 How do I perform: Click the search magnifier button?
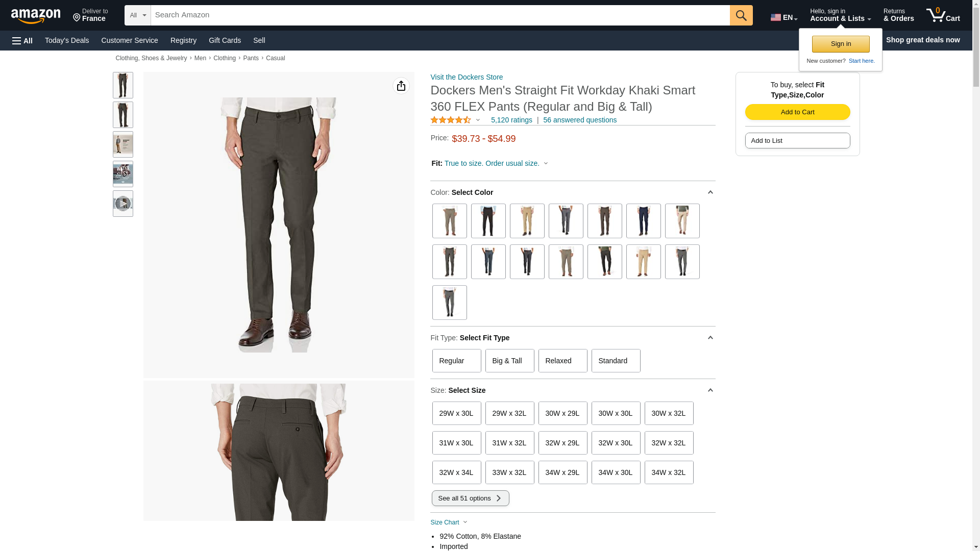[741, 15]
